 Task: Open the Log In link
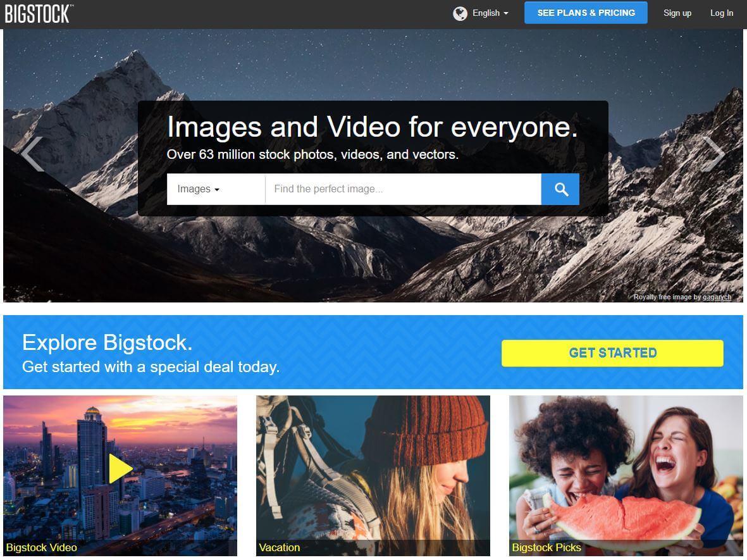click(x=721, y=13)
